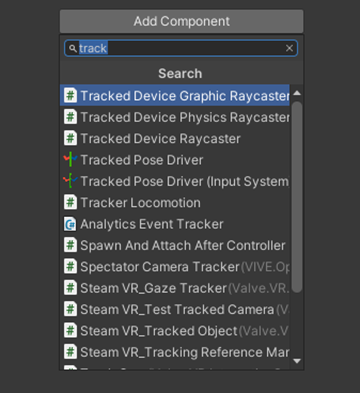Click the script icon beside Steam VR_Gaze Tracker
The width and height of the screenshot is (360, 393).
pos(70,288)
